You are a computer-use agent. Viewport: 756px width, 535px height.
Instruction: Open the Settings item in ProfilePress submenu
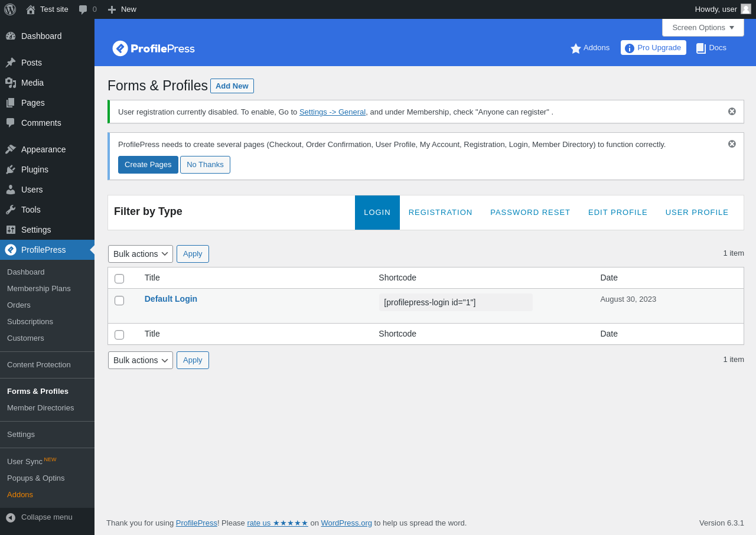point(21,435)
